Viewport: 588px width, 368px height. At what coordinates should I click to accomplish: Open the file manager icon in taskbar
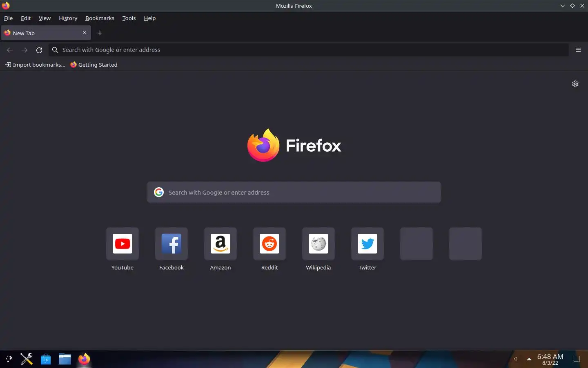[x=65, y=359]
